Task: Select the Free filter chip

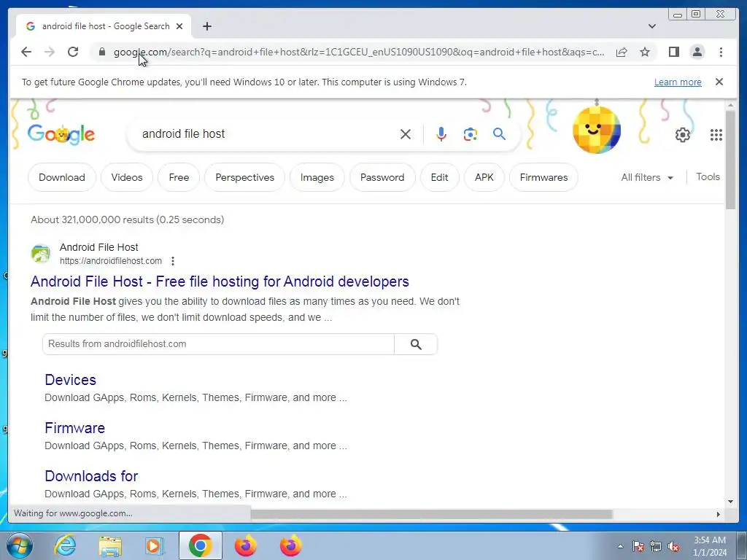Action: tap(179, 177)
